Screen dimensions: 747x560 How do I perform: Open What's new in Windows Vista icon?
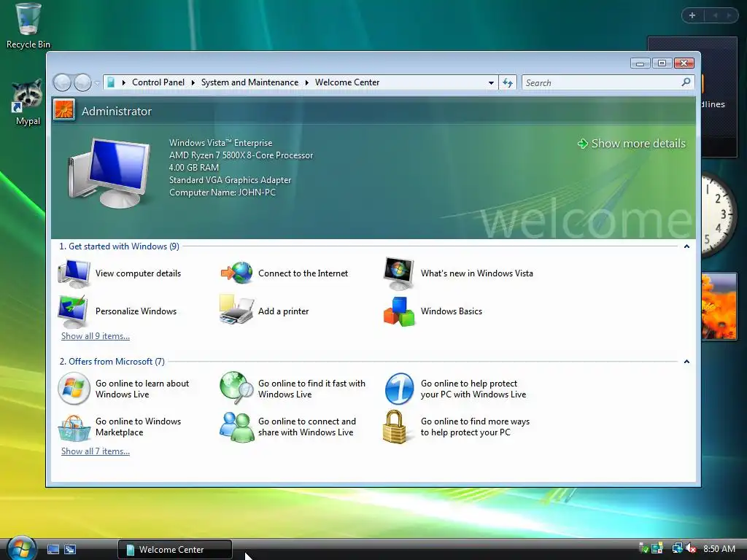pyautogui.click(x=399, y=273)
